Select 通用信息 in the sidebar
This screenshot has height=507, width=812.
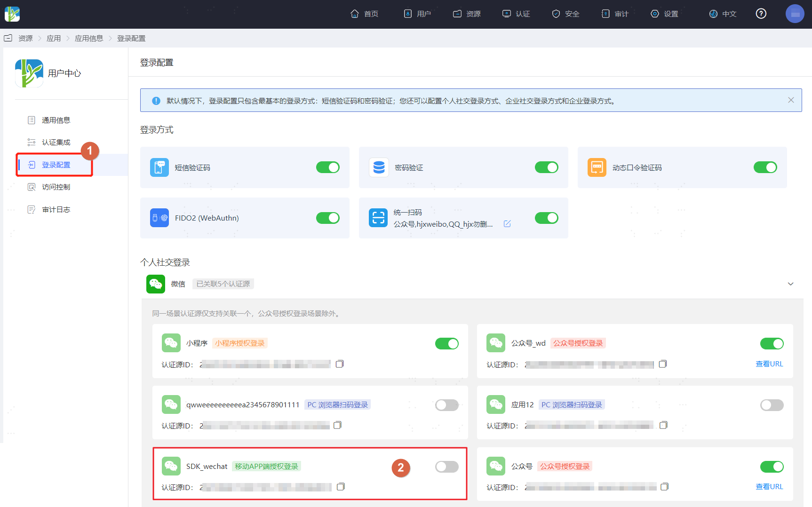click(x=56, y=120)
